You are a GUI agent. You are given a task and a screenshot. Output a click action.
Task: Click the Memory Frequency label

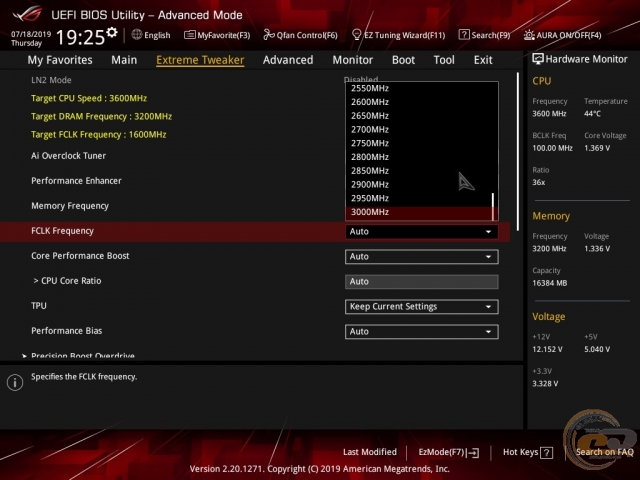[70, 206]
